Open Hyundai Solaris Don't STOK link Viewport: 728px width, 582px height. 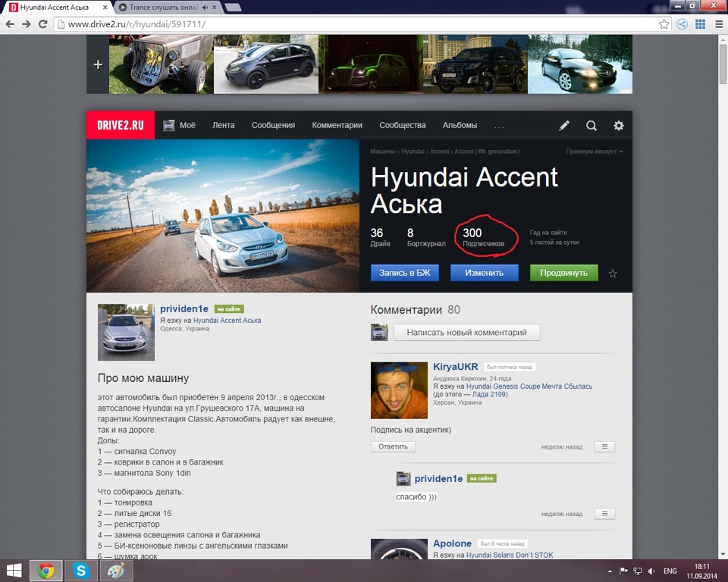[x=510, y=555]
